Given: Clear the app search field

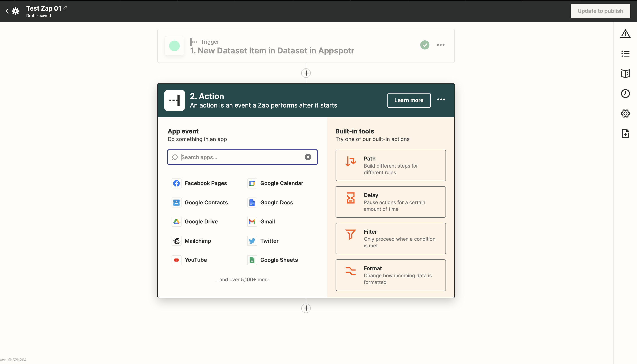Looking at the screenshot, I should pos(308,157).
